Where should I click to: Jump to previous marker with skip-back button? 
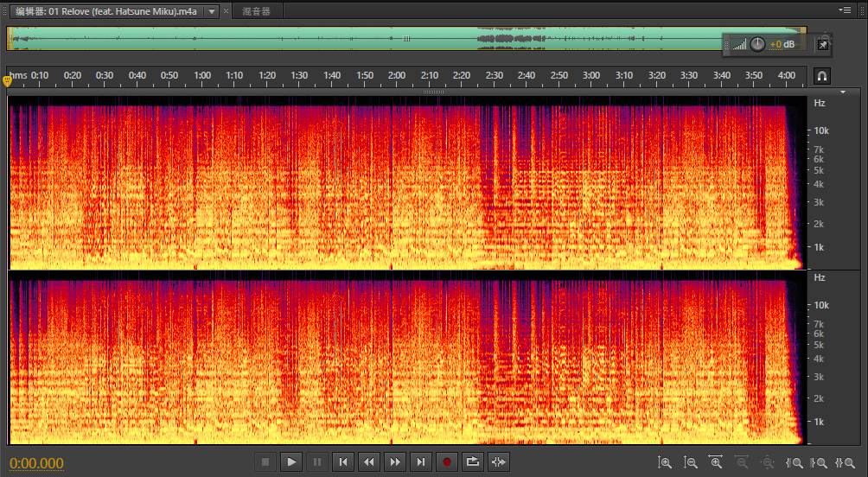click(343, 462)
